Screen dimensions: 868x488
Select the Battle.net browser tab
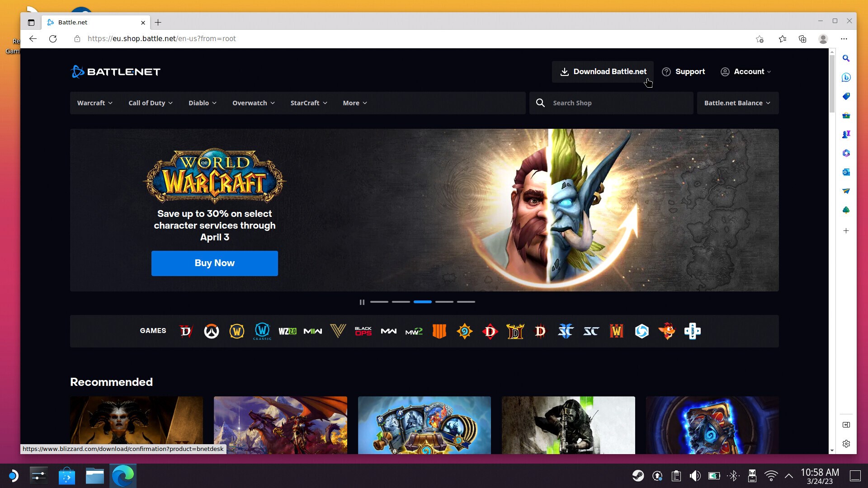(x=96, y=22)
